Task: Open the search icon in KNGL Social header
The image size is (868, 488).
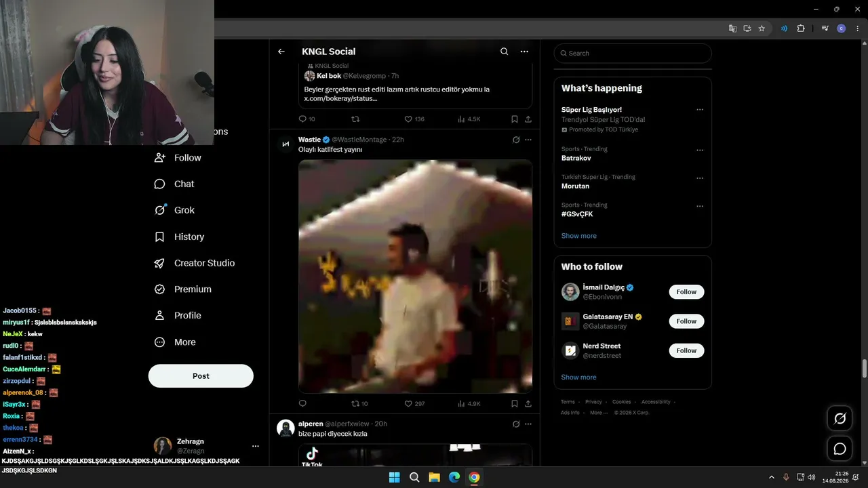Action: tap(504, 52)
